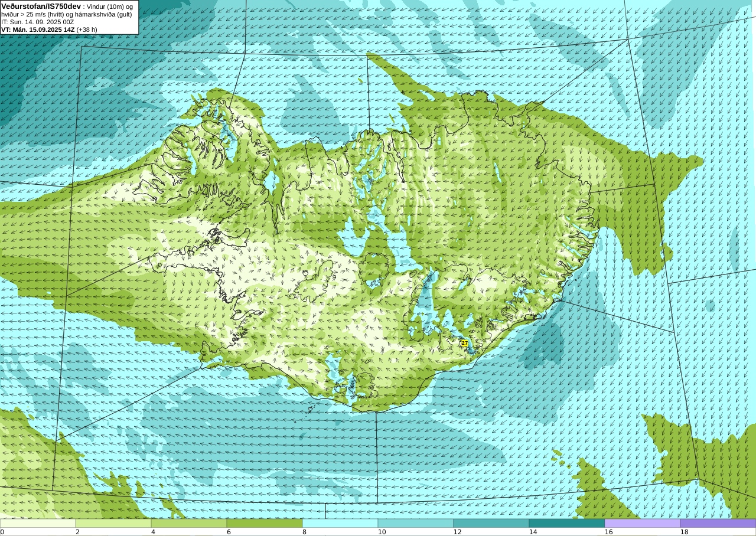Image resolution: width=756 pixels, height=536 pixels.
Task: Click the legend tick label 12
Action: pyautogui.click(x=457, y=532)
